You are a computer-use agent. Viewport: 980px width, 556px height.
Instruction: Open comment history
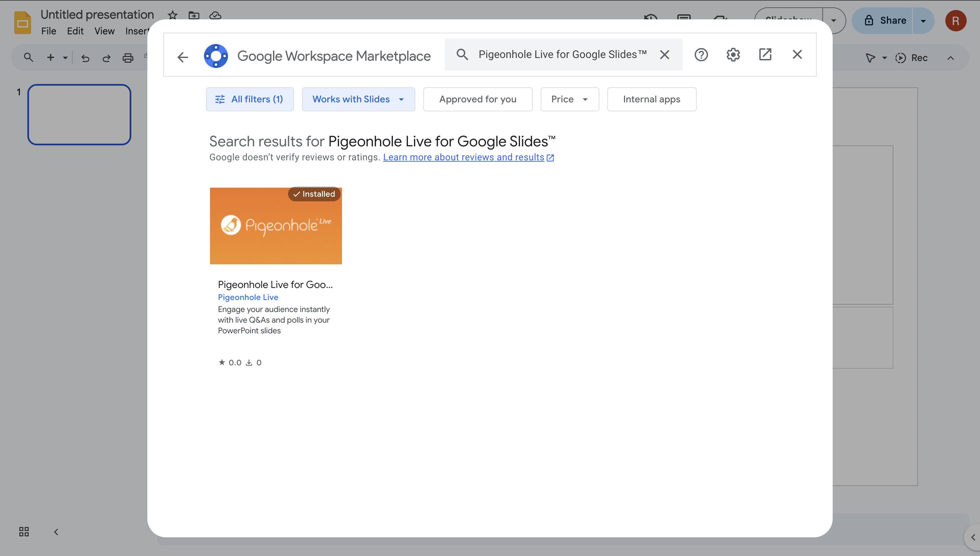(x=684, y=17)
